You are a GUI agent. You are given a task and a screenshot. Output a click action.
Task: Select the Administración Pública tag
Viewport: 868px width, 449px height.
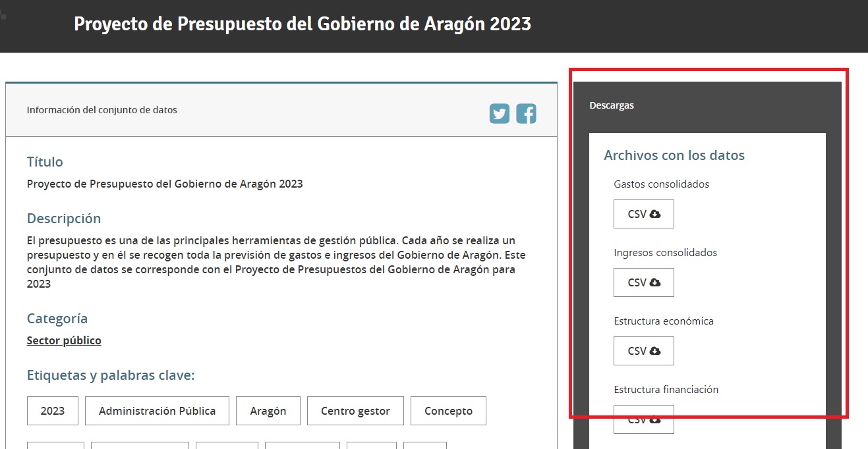(x=157, y=411)
